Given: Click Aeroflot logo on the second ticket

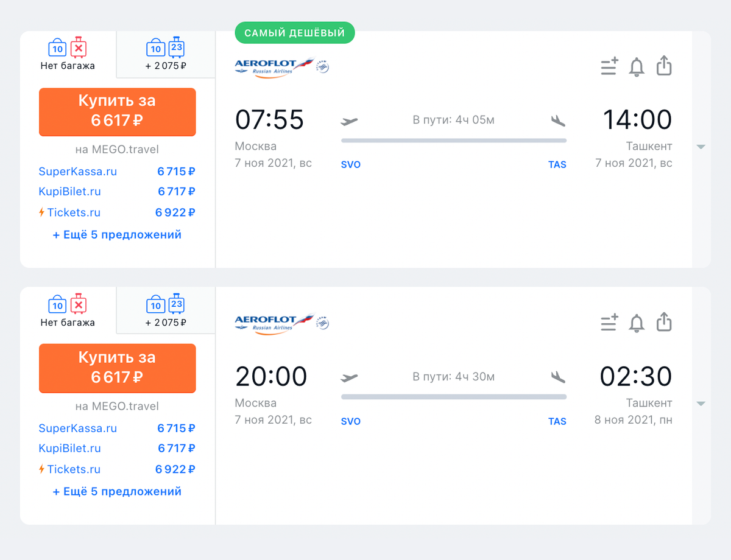Looking at the screenshot, I should coord(282,323).
